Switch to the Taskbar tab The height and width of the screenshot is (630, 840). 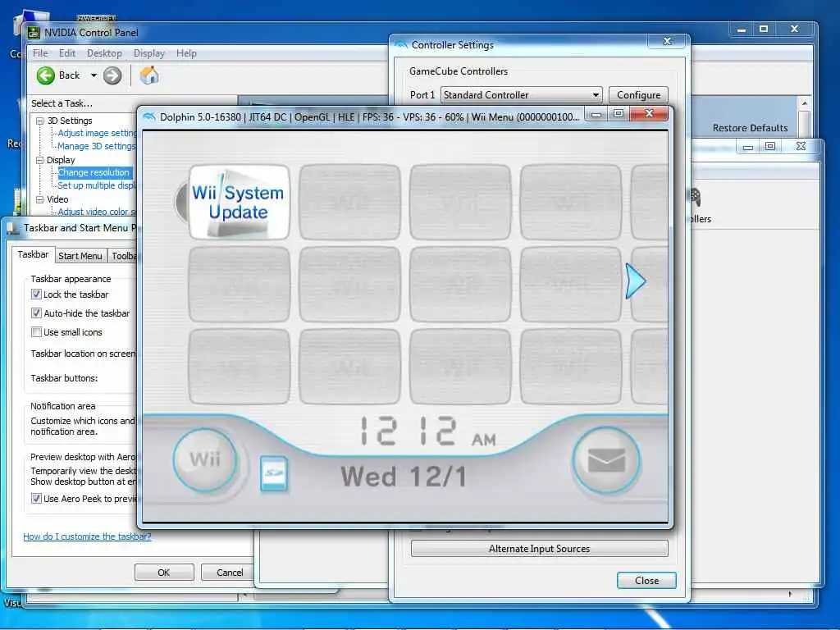33,254
